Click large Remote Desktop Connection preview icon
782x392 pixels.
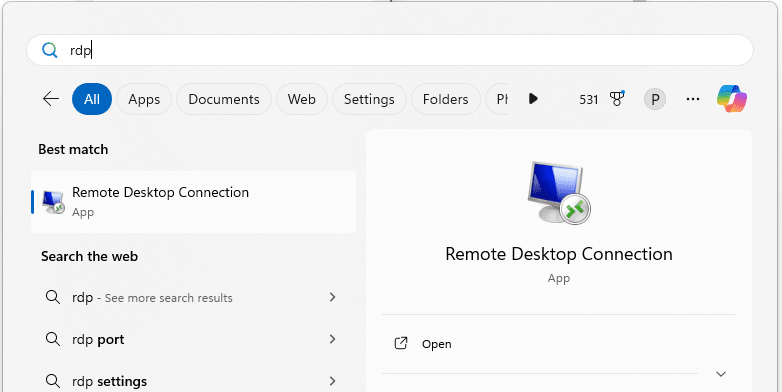[559, 193]
